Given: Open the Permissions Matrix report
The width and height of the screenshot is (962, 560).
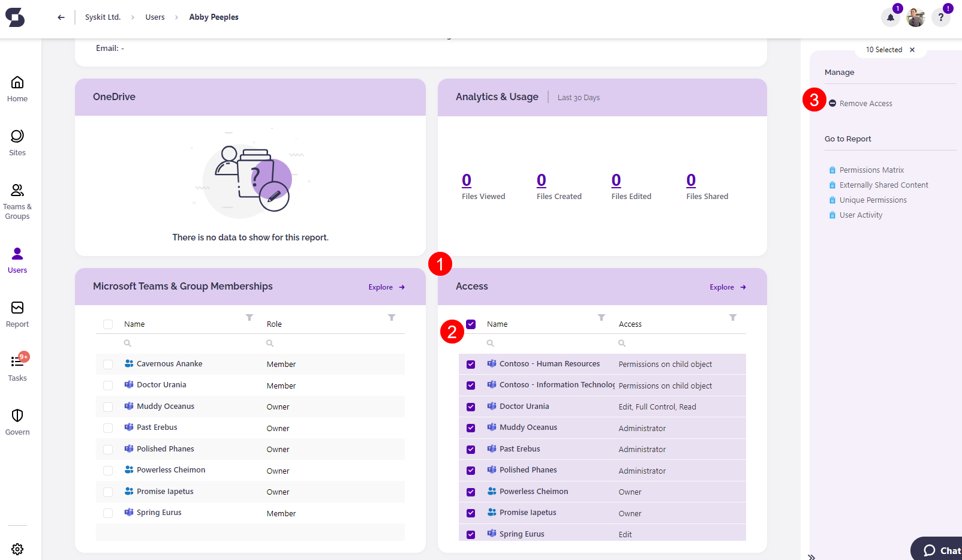Looking at the screenshot, I should [871, 170].
